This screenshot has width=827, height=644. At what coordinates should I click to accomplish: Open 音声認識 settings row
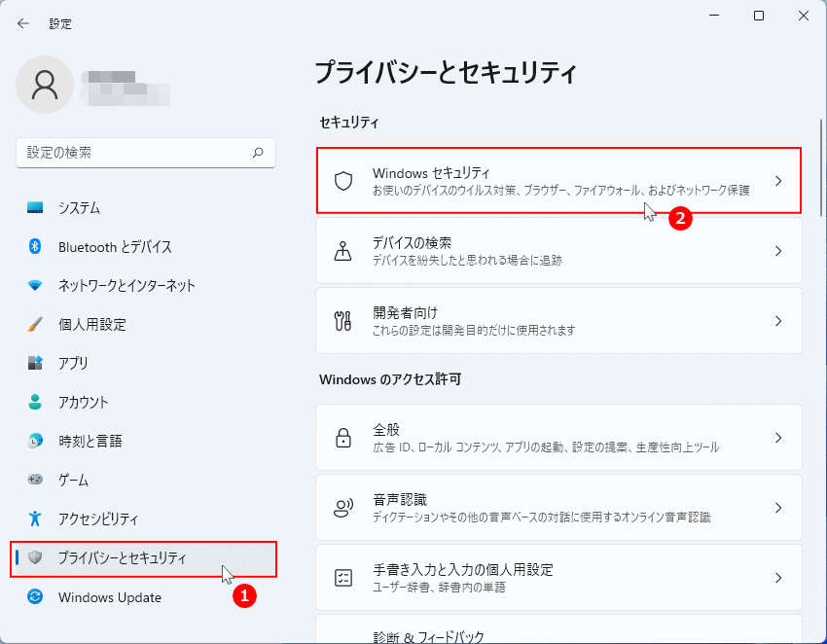[558, 508]
